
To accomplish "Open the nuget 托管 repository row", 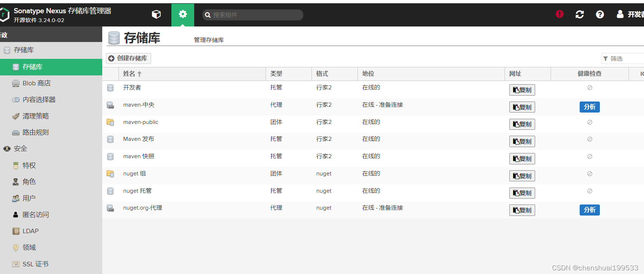I will click(373, 193).
